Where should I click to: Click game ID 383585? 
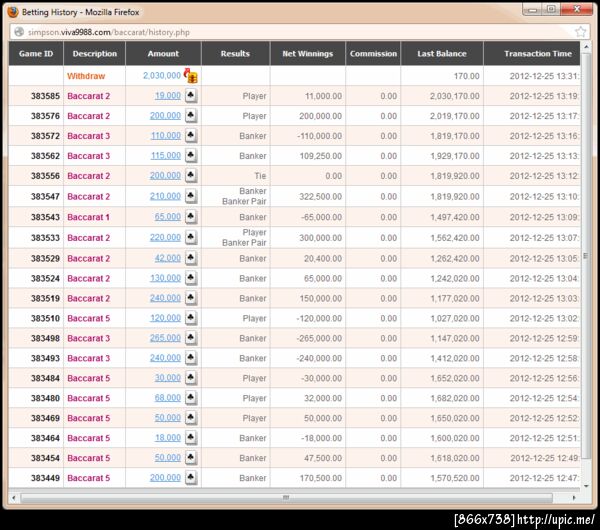tap(46, 96)
